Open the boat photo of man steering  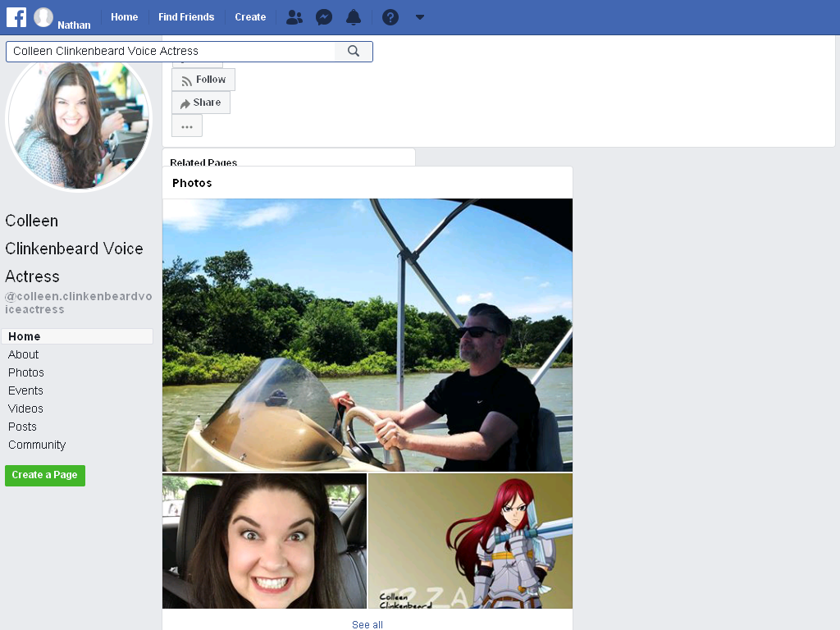pos(367,335)
